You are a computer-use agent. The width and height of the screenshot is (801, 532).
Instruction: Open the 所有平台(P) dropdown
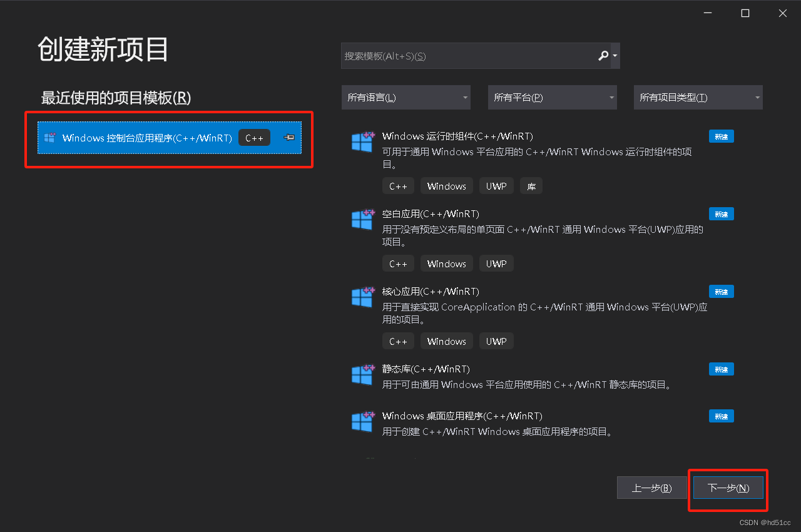[x=552, y=97]
